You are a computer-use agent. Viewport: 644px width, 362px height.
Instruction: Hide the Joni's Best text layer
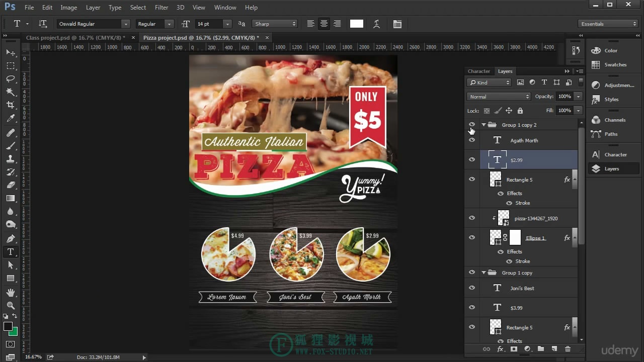coord(472,288)
